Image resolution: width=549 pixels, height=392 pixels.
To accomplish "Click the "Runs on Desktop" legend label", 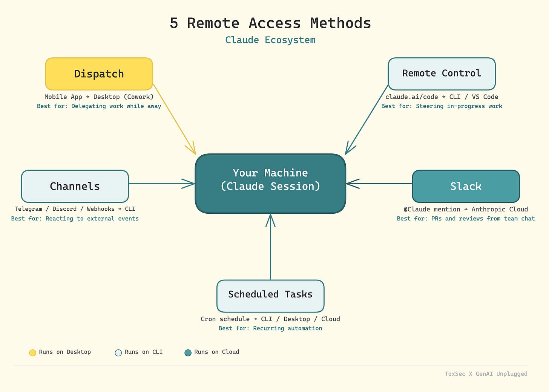I will (65, 352).
